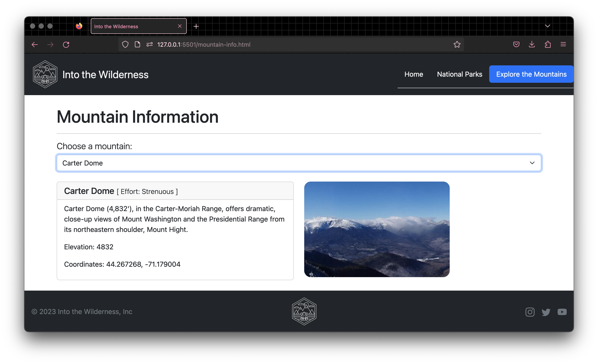Click the Save to Pocket icon
This screenshot has height=364, width=598.
click(x=516, y=44)
